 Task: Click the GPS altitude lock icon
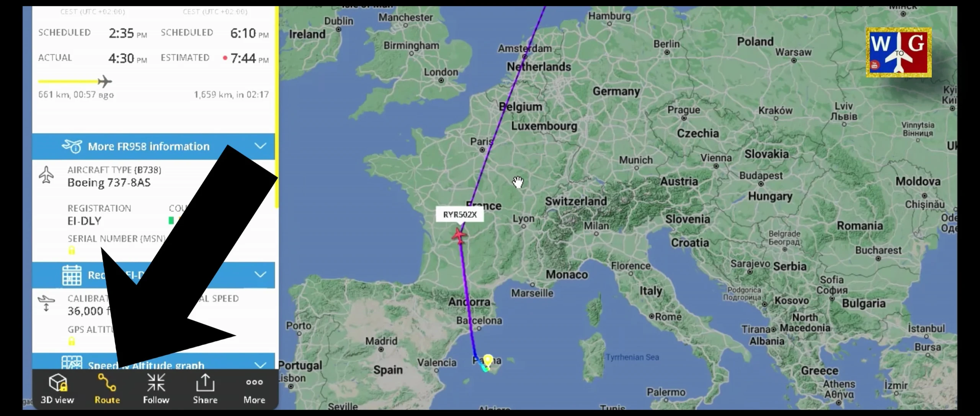point(72,341)
